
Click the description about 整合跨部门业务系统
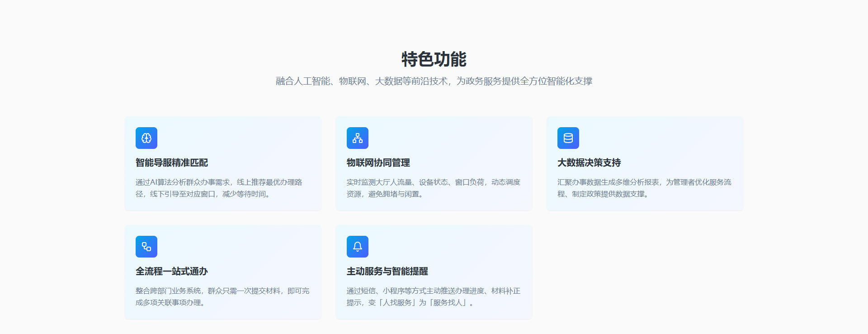click(x=222, y=291)
